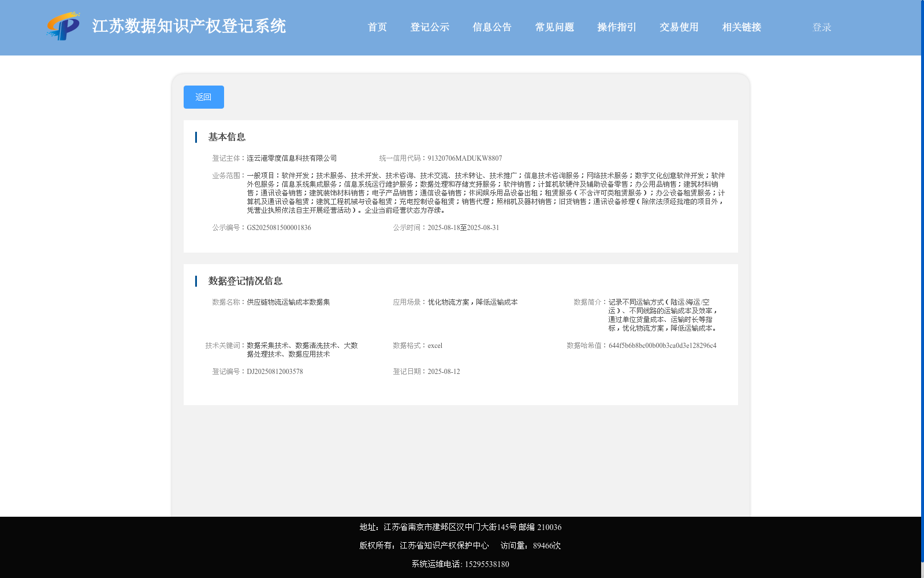This screenshot has width=924, height=578.
Task: Select application scenario 优化物流方案，降低运输成本
Action: pyautogui.click(x=472, y=302)
